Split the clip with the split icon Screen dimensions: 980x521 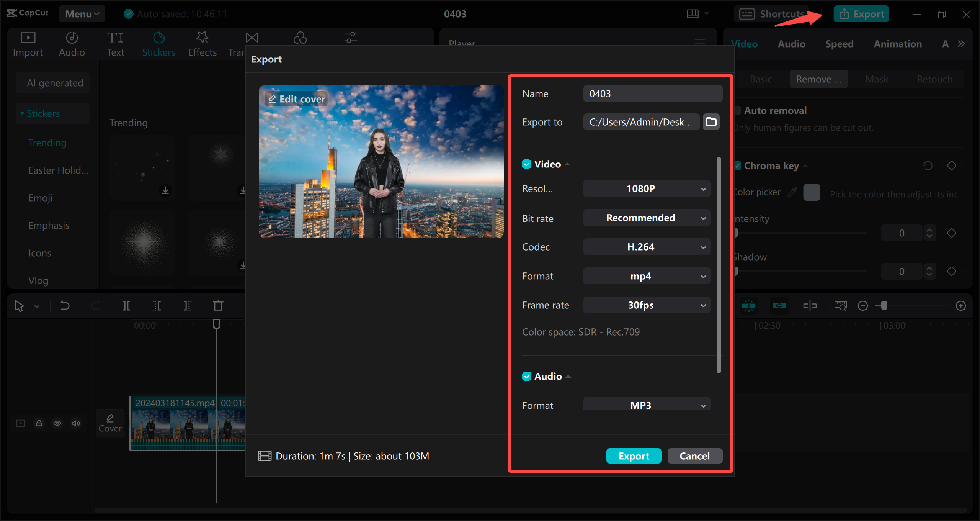click(x=126, y=305)
